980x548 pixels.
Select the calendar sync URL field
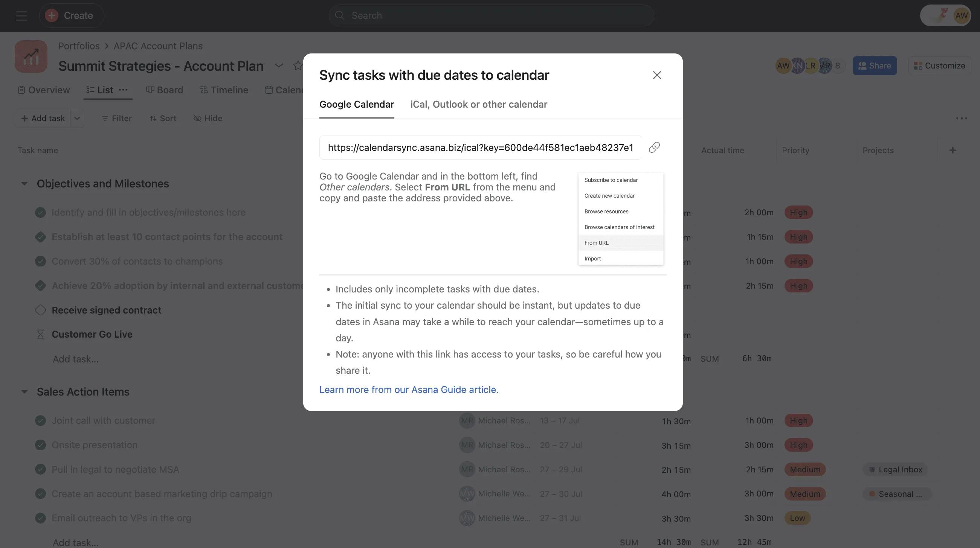[x=480, y=148]
